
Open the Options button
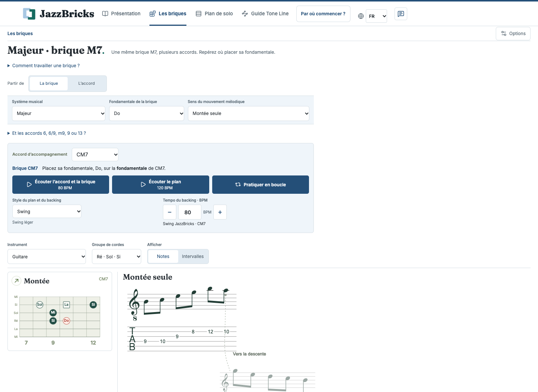(513, 34)
